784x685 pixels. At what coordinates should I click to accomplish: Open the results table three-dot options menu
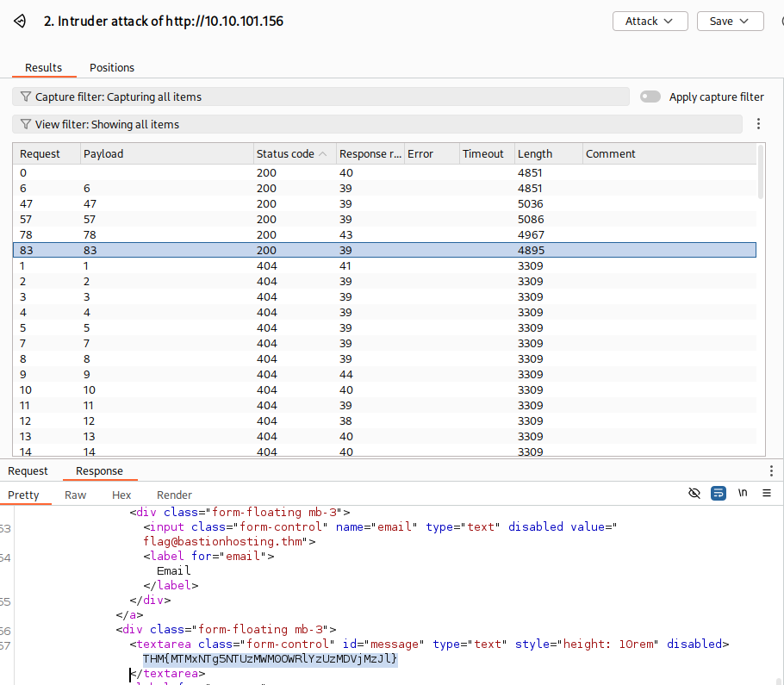(758, 124)
